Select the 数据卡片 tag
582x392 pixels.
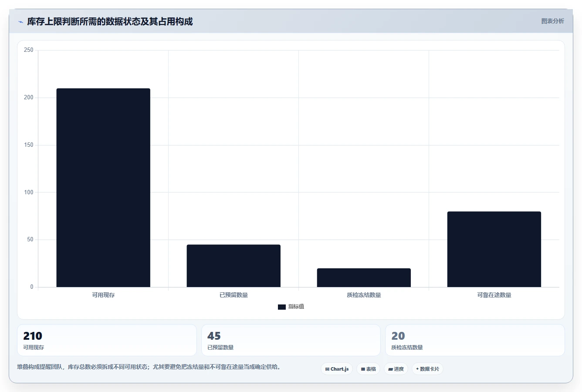(x=427, y=369)
